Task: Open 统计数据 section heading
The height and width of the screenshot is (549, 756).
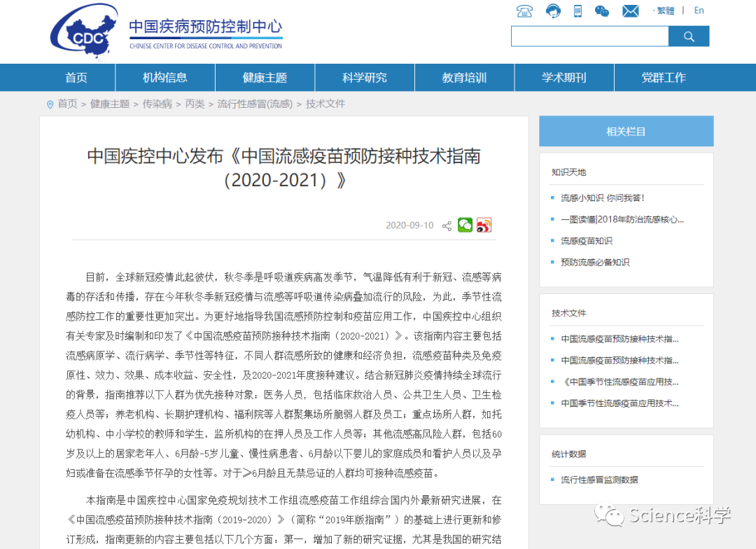Action: coord(569,454)
